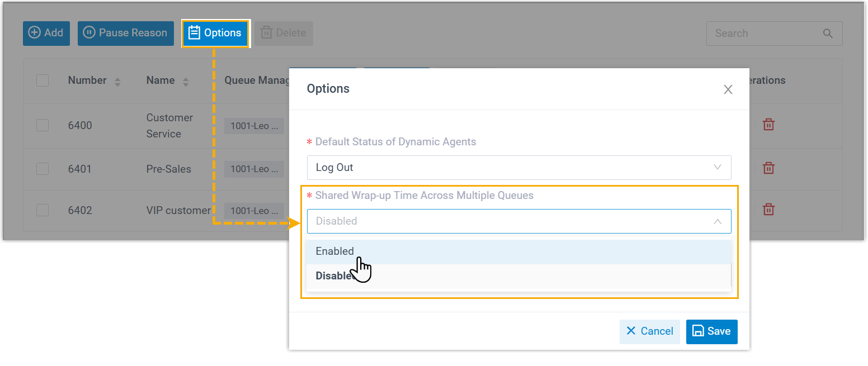Click the red delete icon for queue 6400
868x366 pixels.
pyautogui.click(x=769, y=125)
